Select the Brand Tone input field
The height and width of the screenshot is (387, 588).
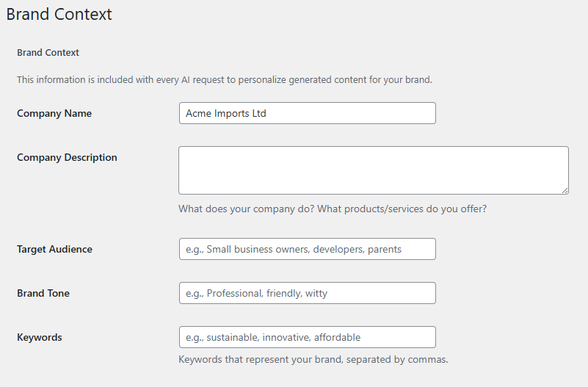pyautogui.click(x=307, y=293)
